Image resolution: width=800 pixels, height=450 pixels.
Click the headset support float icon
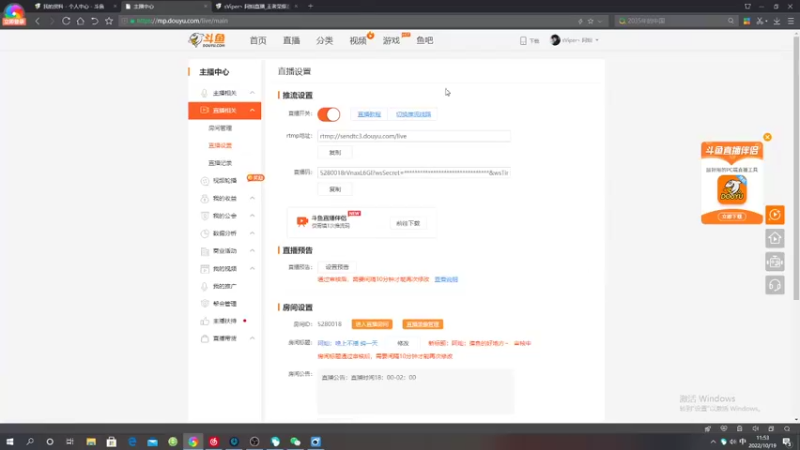point(774,285)
